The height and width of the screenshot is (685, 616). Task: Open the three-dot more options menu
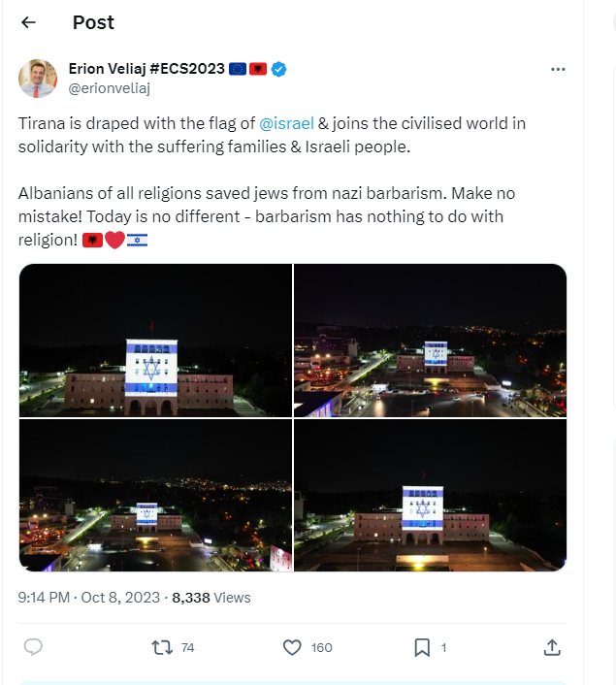pos(558,69)
